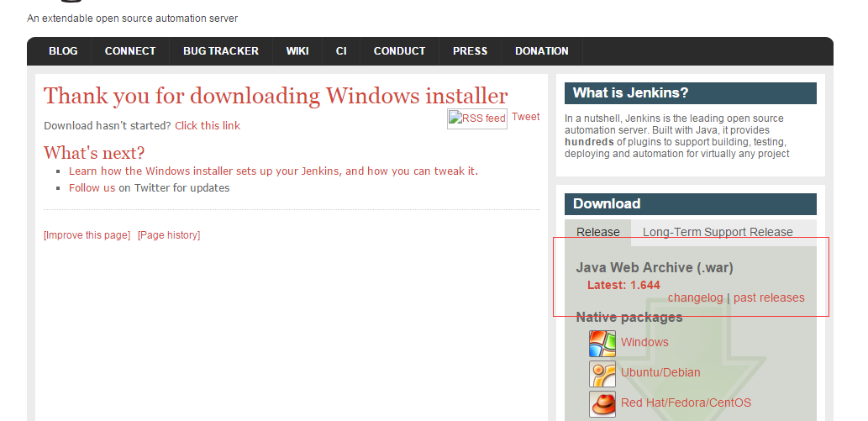Click the Tweet link

[525, 117]
